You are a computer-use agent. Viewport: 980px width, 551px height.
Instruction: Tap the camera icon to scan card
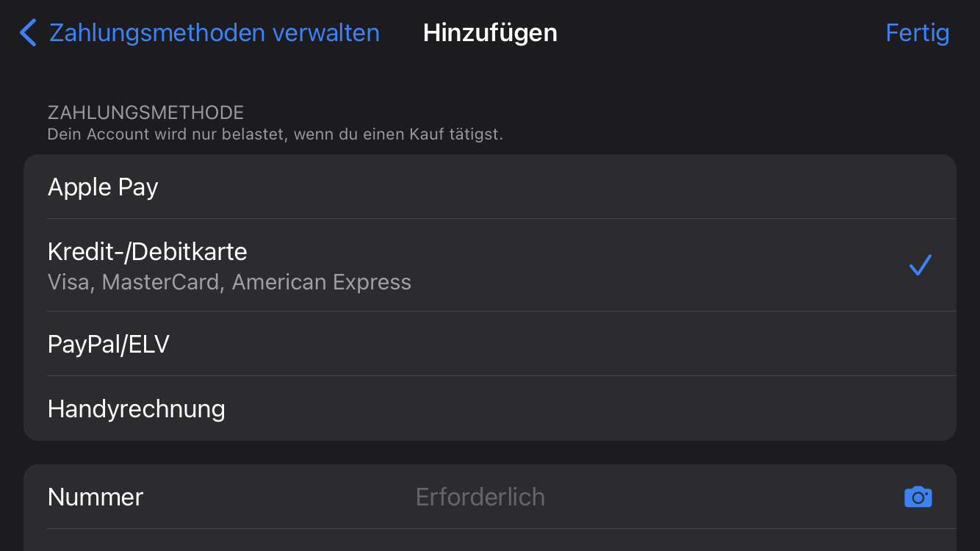coord(918,497)
